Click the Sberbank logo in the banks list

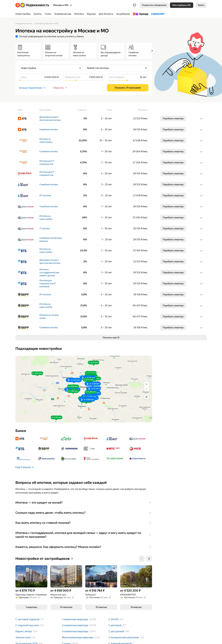point(115,459)
